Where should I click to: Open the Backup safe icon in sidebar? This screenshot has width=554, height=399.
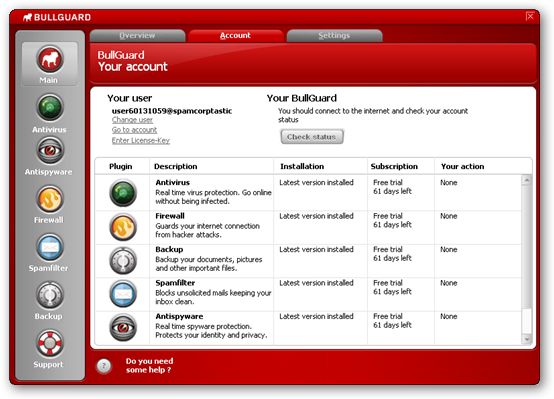pos(50,295)
